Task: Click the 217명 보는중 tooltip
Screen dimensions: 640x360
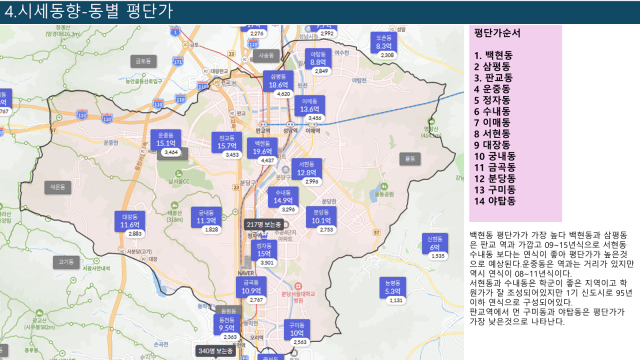Action: point(264,224)
